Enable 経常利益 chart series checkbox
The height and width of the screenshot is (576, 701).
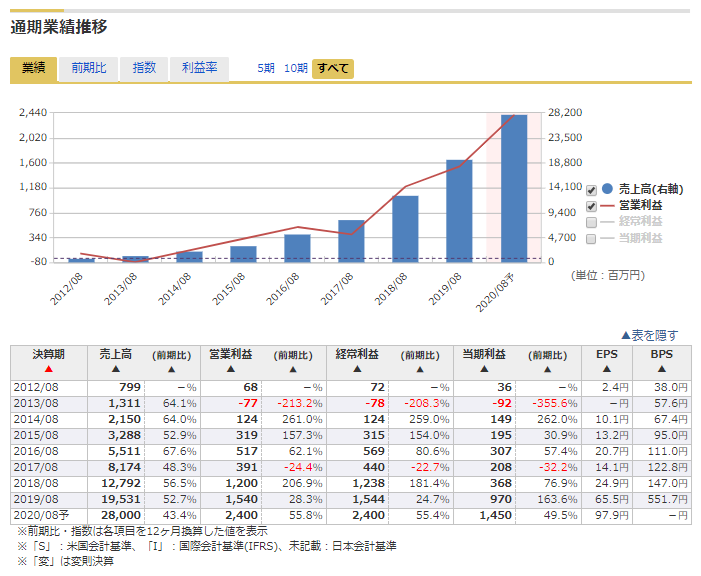tap(591, 222)
